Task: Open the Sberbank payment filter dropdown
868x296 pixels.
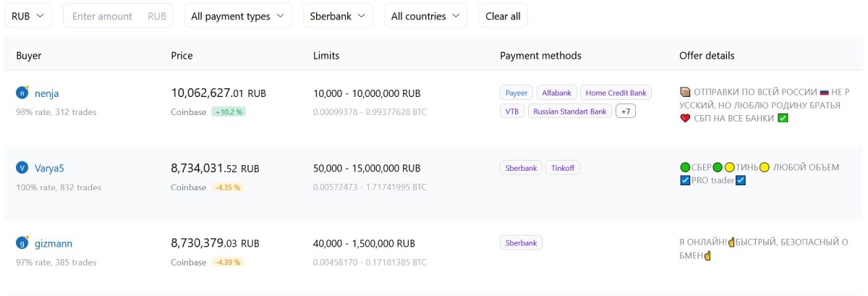Action: [x=338, y=16]
